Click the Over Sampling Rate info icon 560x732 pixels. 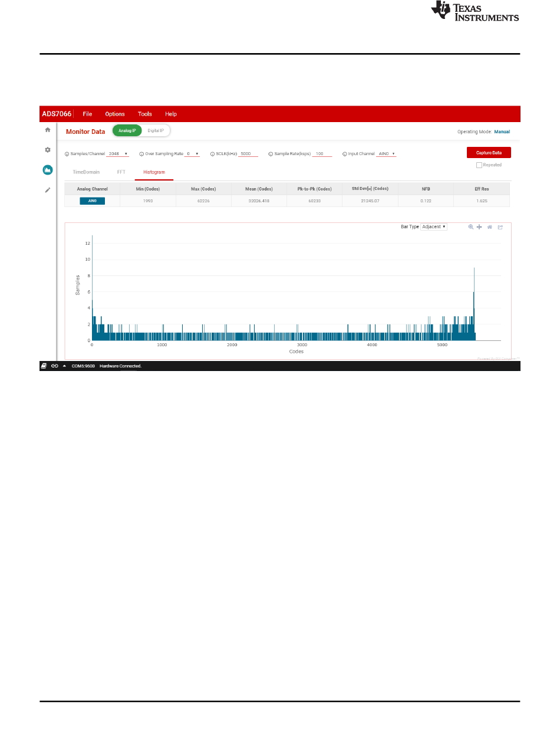coord(141,154)
